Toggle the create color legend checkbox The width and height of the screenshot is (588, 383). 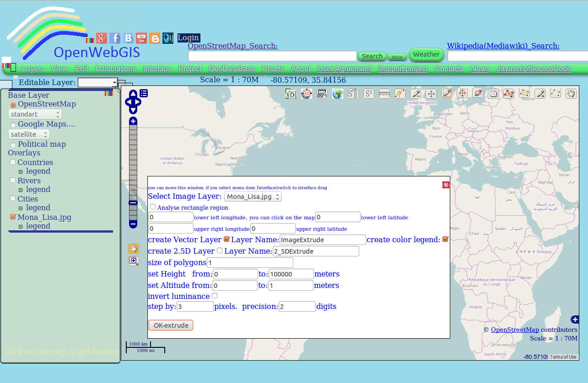tap(445, 239)
